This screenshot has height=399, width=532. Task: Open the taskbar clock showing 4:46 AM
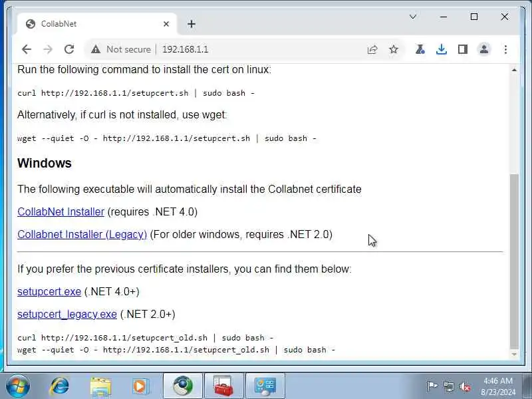(x=498, y=386)
